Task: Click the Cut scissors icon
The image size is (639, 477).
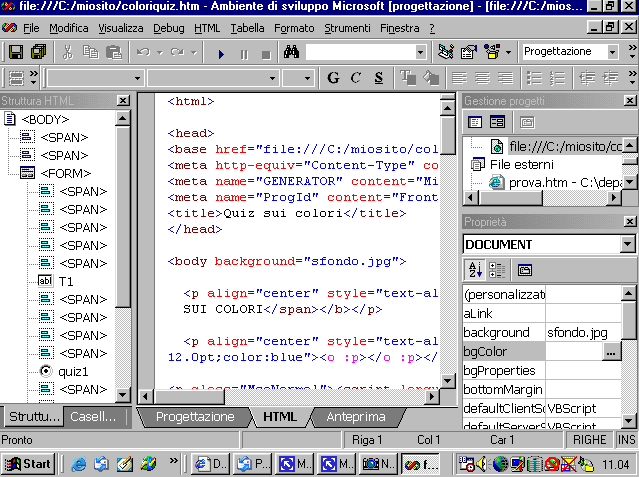Action: tap(67, 52)
